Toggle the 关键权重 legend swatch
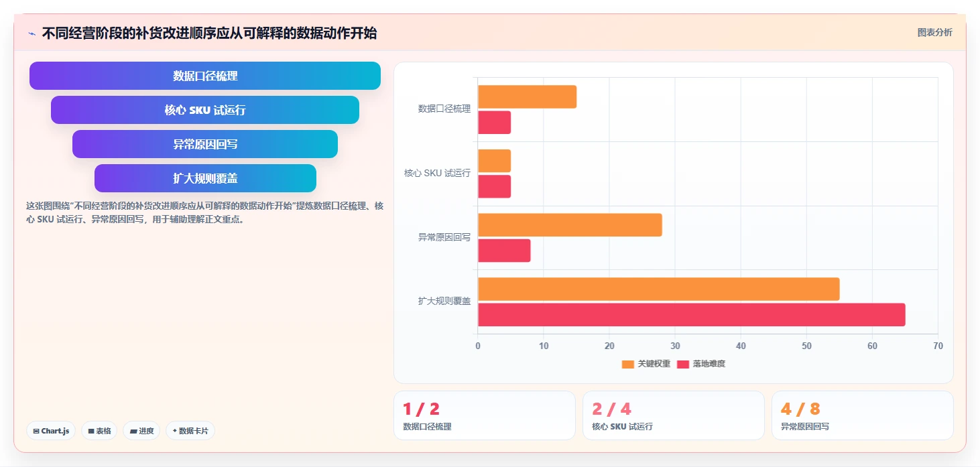980x467 pixels. [628, 364]
